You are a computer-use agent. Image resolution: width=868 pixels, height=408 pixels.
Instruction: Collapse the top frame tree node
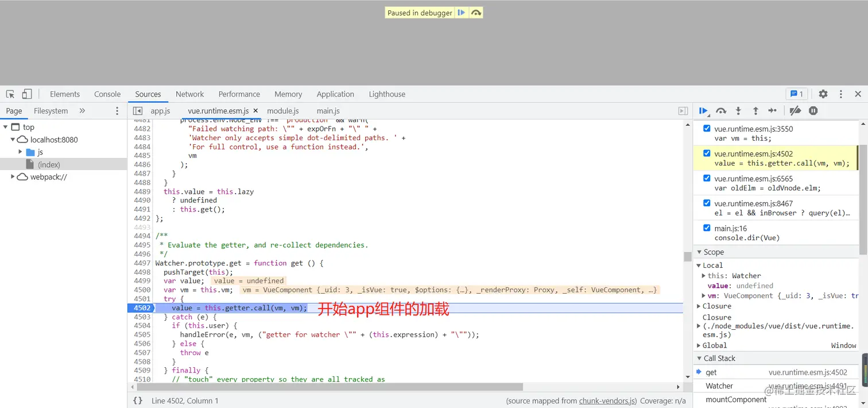click(5, 127)
